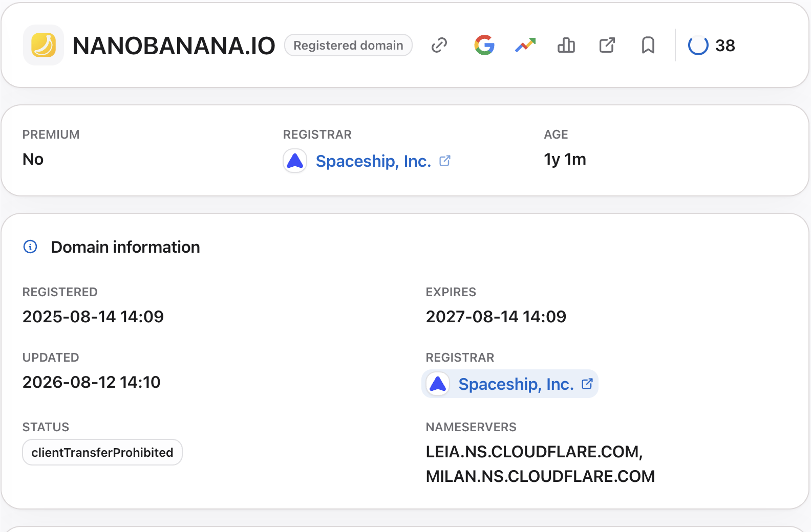Image resolution: width=811 pixels, height=532 pixels.
Task: Open Spaceship, Inc. link in Domain information
Action: point(516,384)
